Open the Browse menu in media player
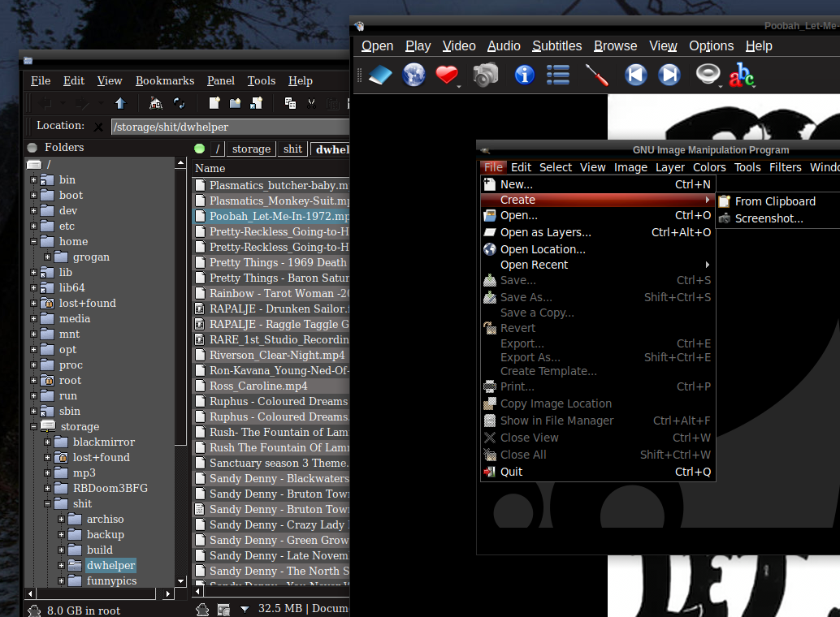Viewport: 840px width, 617px height. click(616, 46)
